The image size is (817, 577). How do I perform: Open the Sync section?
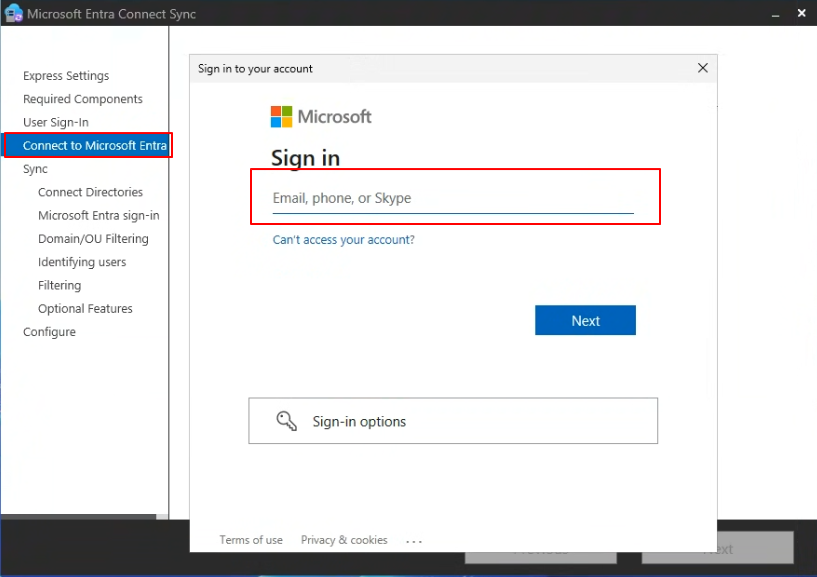[x=35, y=169]
